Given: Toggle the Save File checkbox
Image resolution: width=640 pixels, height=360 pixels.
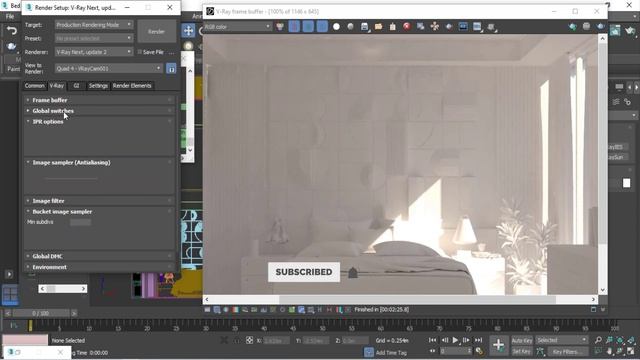Looking at the screenshot, I should [x=140, y=52].
